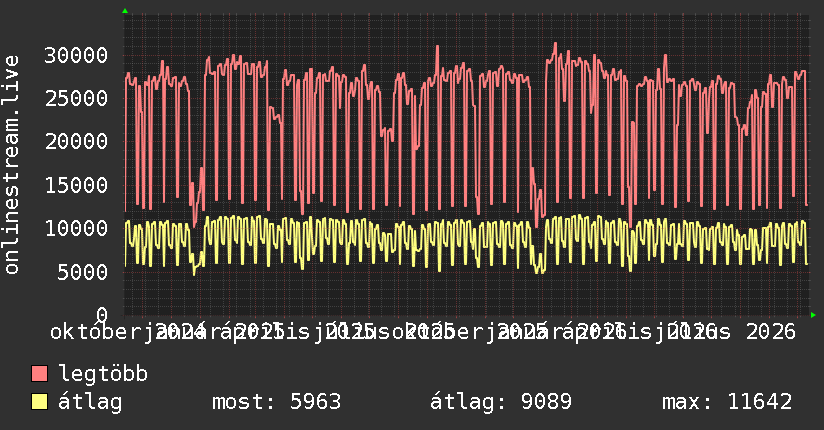Image resolution: width=824 pixels, height=430 pixels.
Task: Click the red legtöbb legend swatch
Action: [39, 374]
